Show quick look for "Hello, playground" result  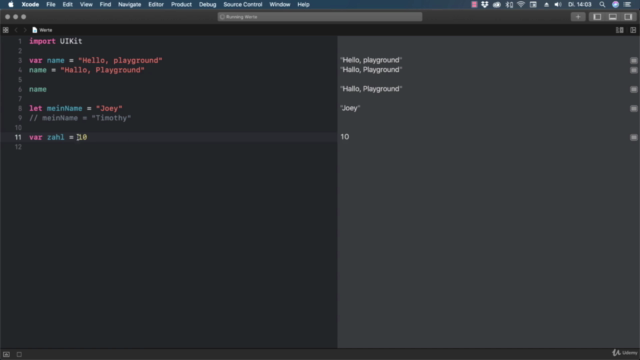pyautogui.click(x=633, y=60)
